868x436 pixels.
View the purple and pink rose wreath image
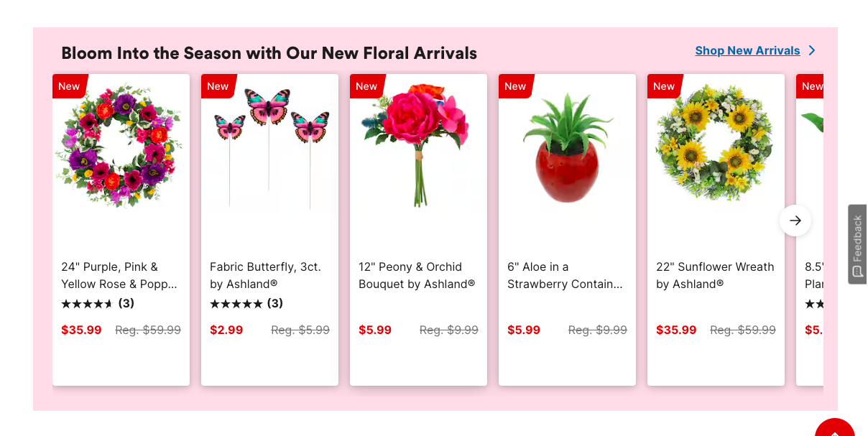(x=119, y=146)
